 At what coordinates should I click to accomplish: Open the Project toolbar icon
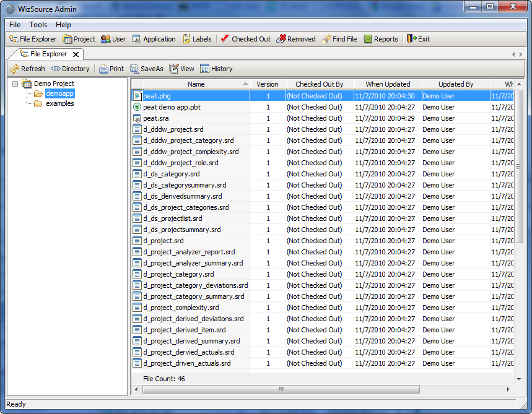tap(79, 39)
